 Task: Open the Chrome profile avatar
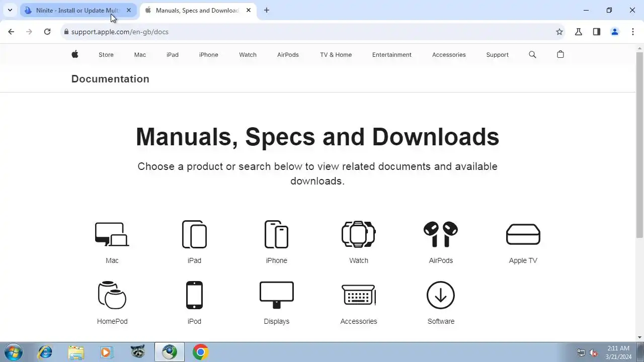point(615,32)
